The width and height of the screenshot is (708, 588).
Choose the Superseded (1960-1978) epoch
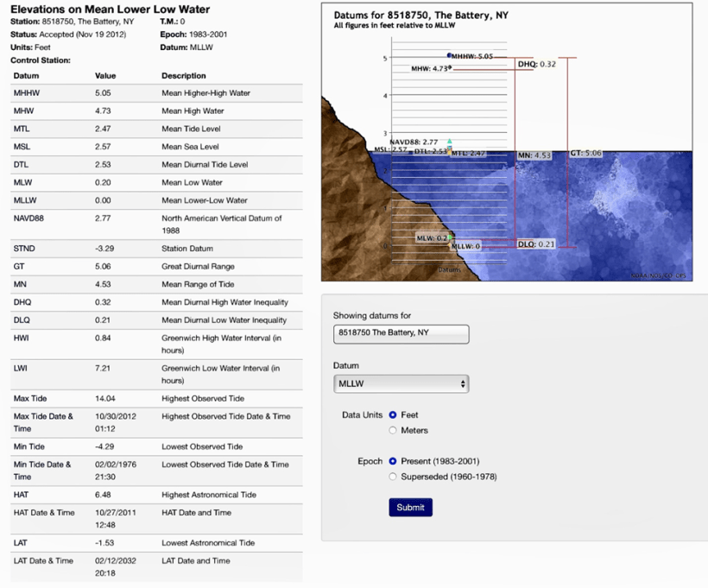(x=393, y=477)
